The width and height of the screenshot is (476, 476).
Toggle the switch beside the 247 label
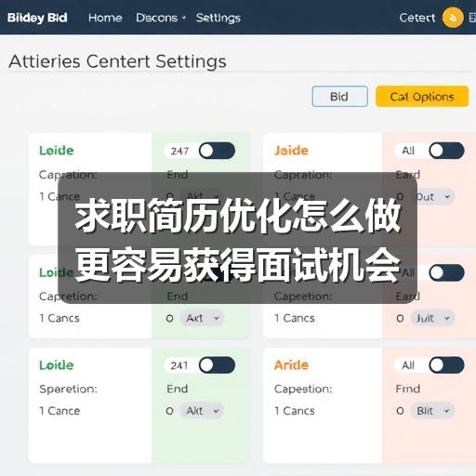(x=217, y=151)
